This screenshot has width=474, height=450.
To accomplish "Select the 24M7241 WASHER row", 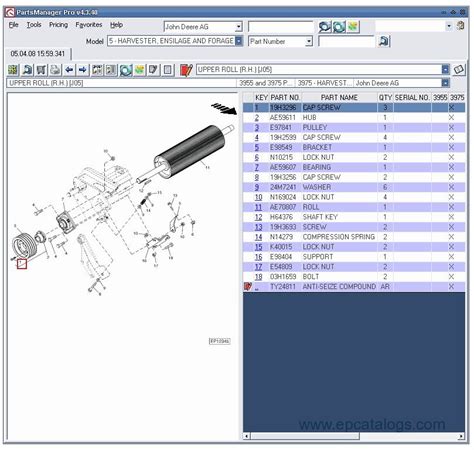I will pos(354,187).
